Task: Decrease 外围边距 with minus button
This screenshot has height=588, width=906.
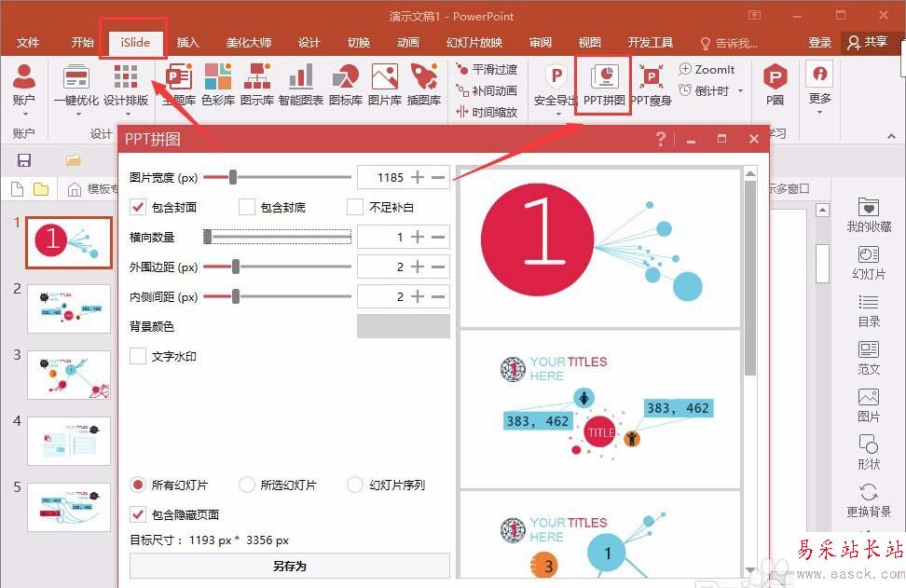Action: click(x=438, y=267)
